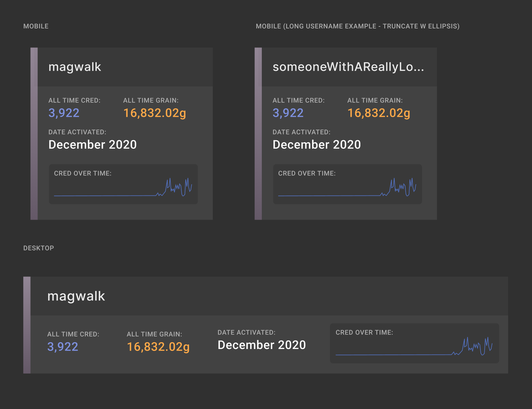Screen dimensions: 532x409
Task: Select the magwalk username on the mobile card
Action: pyautogui.click(x=75, y=67)
